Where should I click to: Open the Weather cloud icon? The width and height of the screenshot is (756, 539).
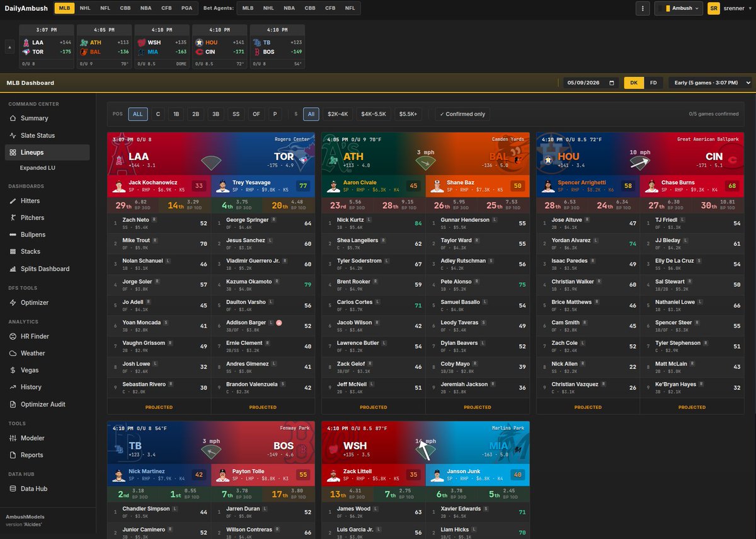pyautogui.click(x=13, y=354)
